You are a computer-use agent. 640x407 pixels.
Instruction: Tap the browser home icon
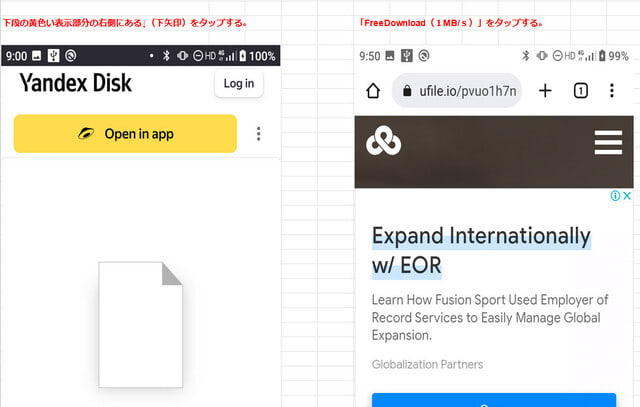pos(373,91)
